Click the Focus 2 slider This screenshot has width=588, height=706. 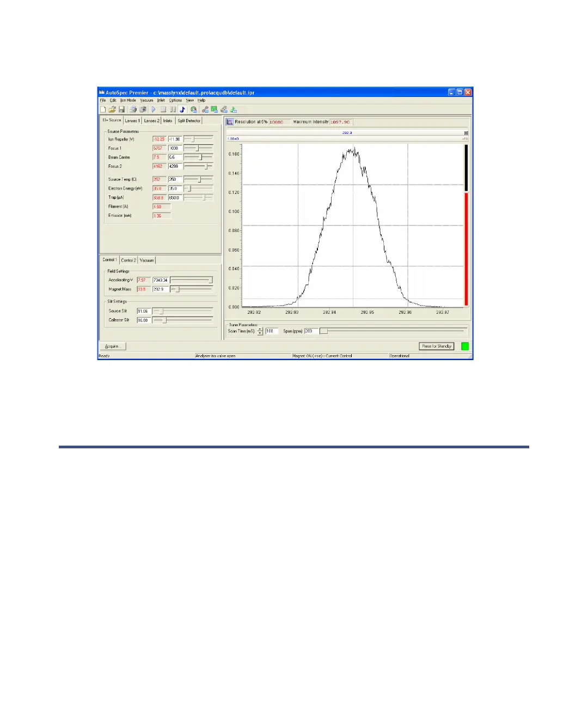pos(198,166)
